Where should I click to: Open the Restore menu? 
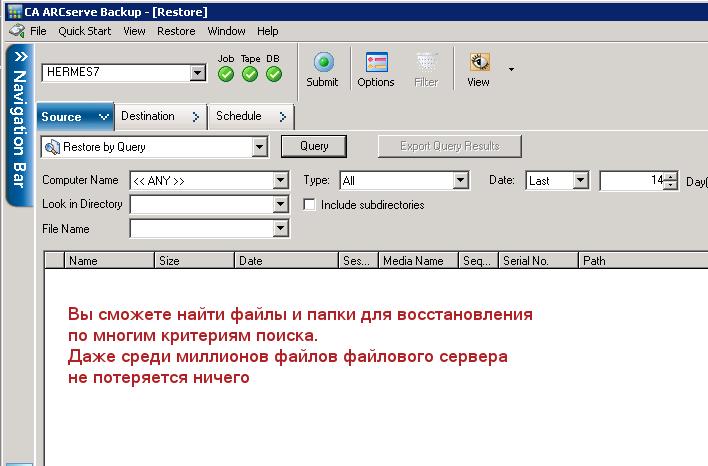tap(176, 31)
